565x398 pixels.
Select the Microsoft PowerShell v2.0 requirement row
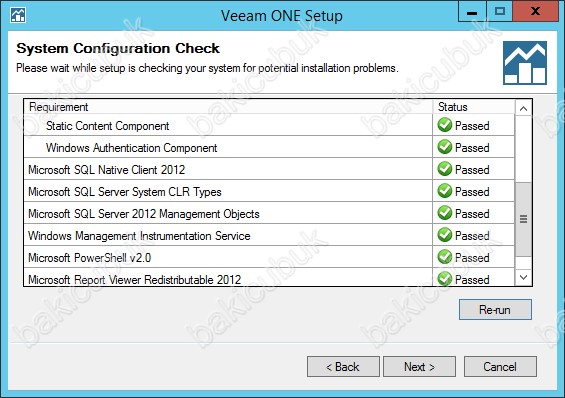[x=269, y=257]
